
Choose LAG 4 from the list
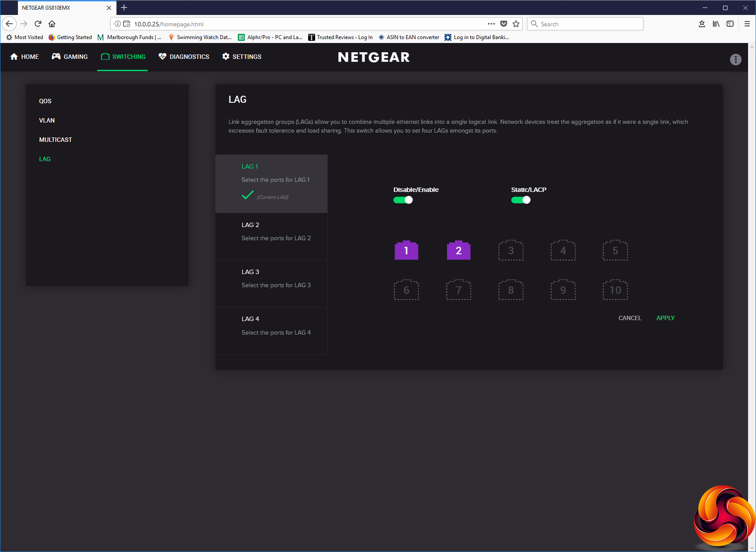271,331
